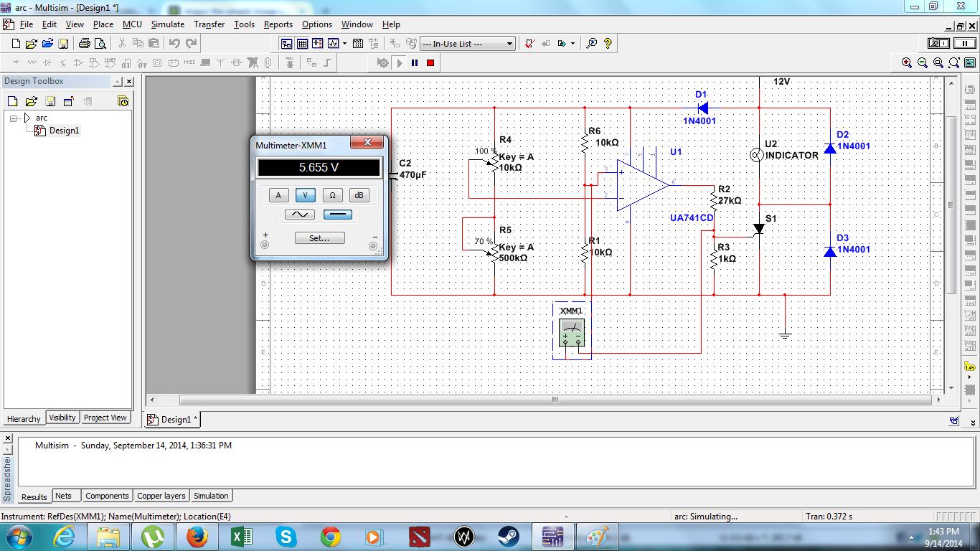
Task: Open the spreadsheet view toolbar icon
Action: click(x=303, y=44)
